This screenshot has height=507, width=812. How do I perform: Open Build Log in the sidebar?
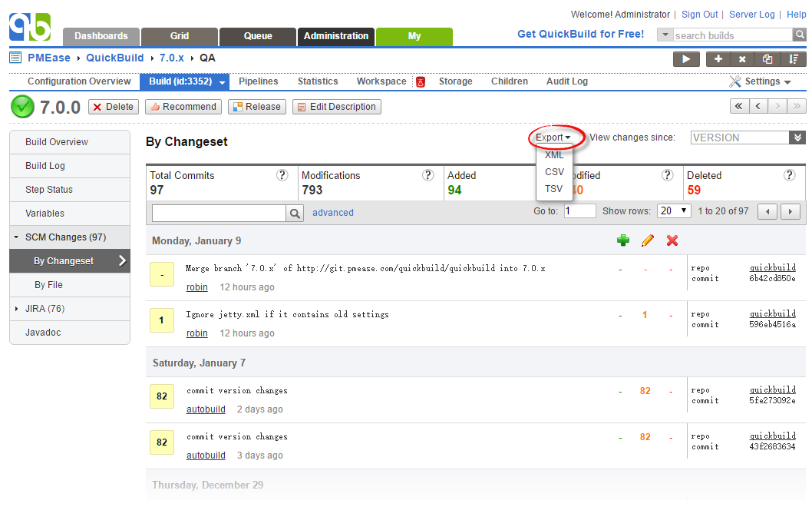coord(69,166)
